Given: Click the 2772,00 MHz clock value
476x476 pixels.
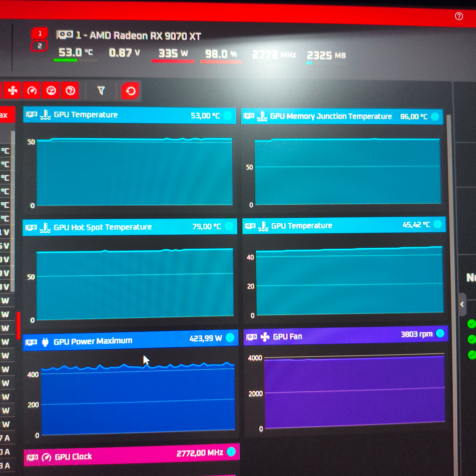Looking at the screenshot, I should 200,453.
